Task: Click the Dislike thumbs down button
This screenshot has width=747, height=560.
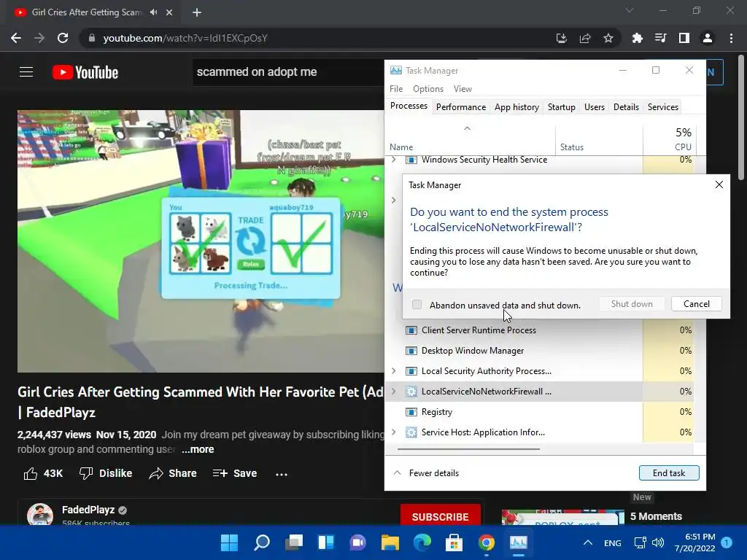Action: (106, 473)
